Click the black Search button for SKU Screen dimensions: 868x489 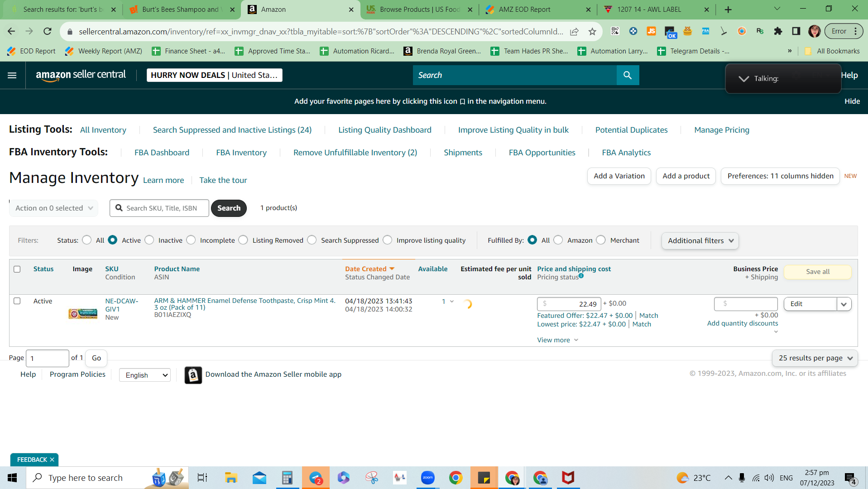[x=229, y=208]
